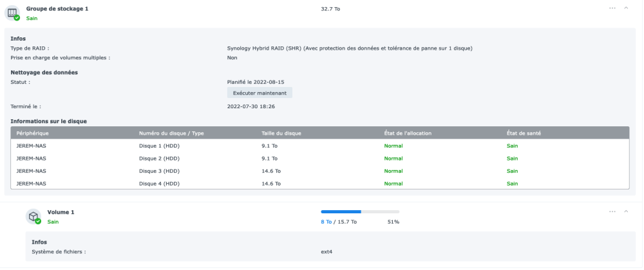Click the Volume 1 cube icon
The image size is (644, 270).
point(33,216)
